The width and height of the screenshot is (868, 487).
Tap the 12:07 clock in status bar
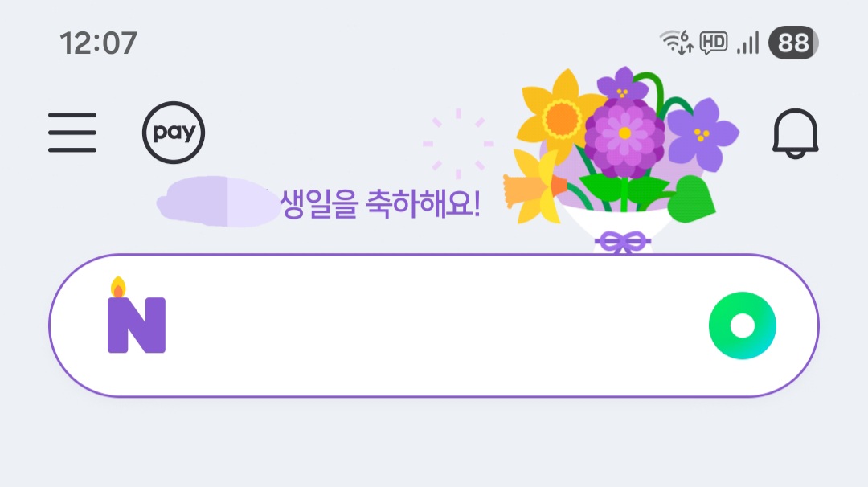click(98, 42)
